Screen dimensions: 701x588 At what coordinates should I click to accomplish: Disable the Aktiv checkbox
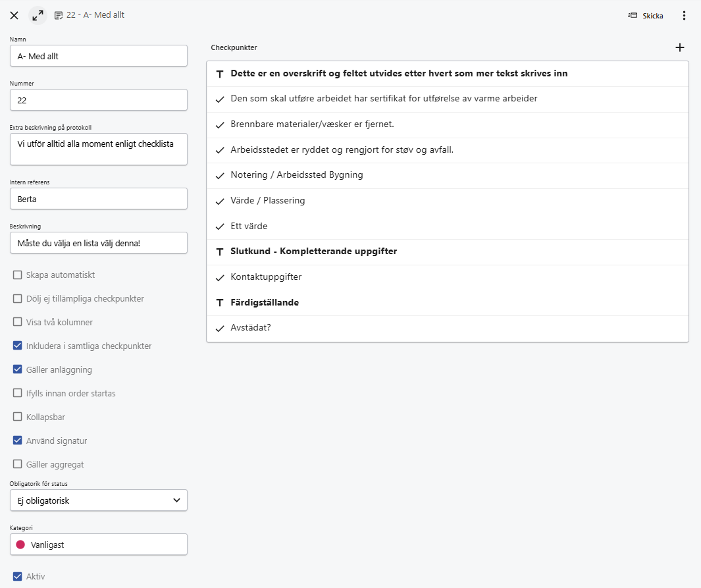(18, 576)
